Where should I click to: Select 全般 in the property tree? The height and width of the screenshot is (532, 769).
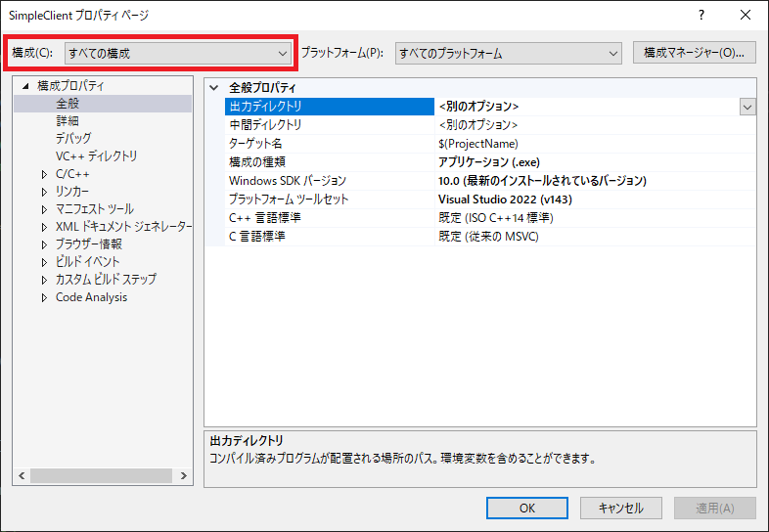(x=68, y=104)
